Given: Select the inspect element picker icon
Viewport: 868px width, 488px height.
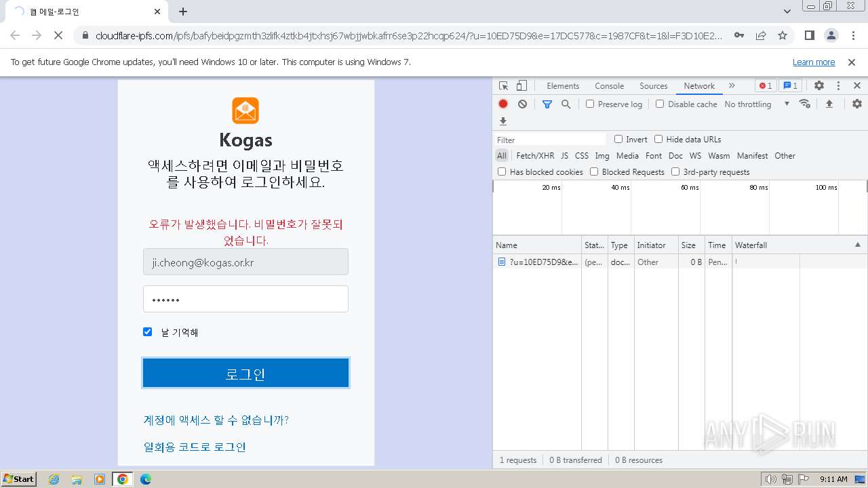Looking at the screenshot, I should point(503,86).
